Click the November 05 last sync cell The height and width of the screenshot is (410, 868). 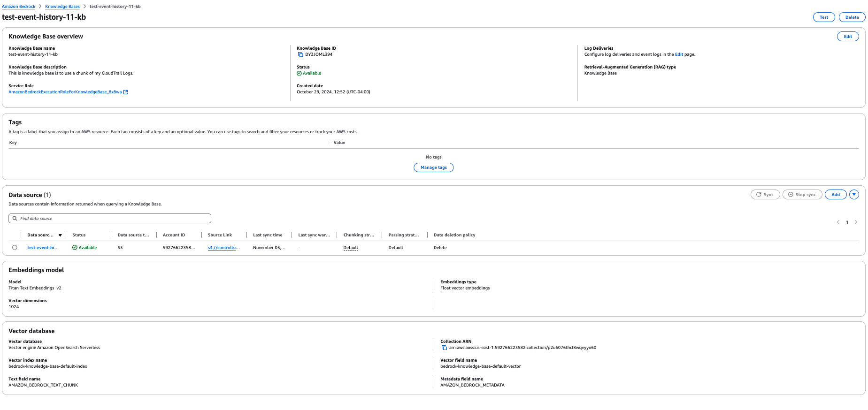(x=269, y=248)
